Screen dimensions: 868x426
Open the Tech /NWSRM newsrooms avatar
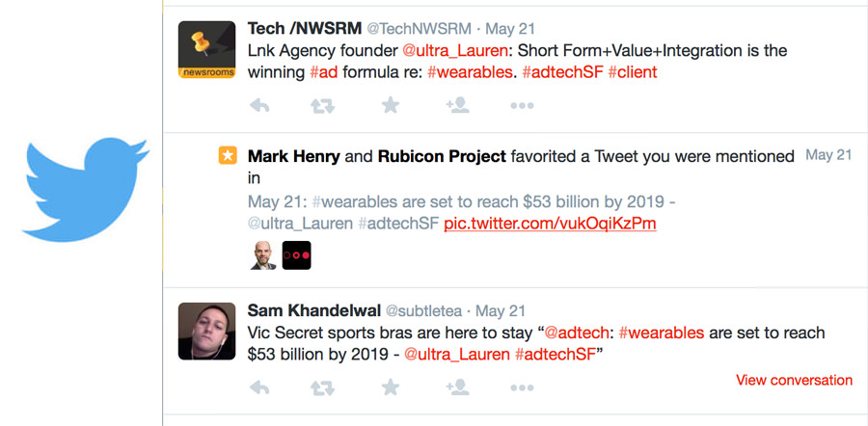point(207,50)
